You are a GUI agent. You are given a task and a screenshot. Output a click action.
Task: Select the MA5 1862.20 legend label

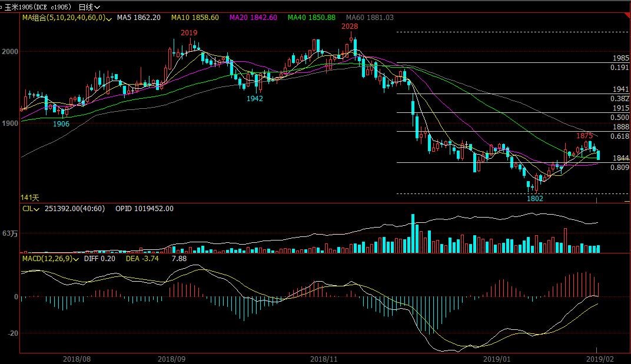[x=138, y=18]
